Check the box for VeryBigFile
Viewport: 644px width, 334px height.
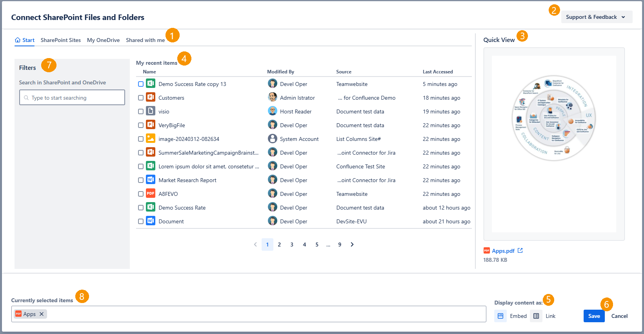pyautogui.click(x=141, y=125)
